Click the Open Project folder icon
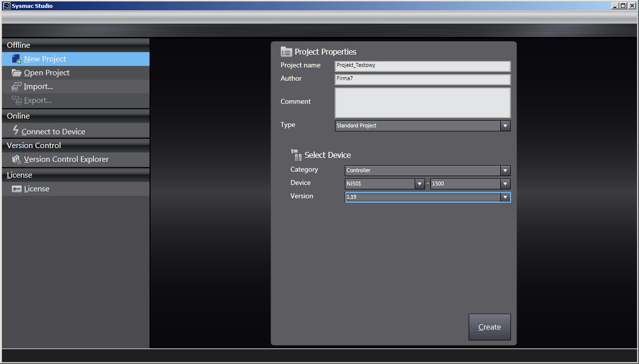 pos(16,73)
